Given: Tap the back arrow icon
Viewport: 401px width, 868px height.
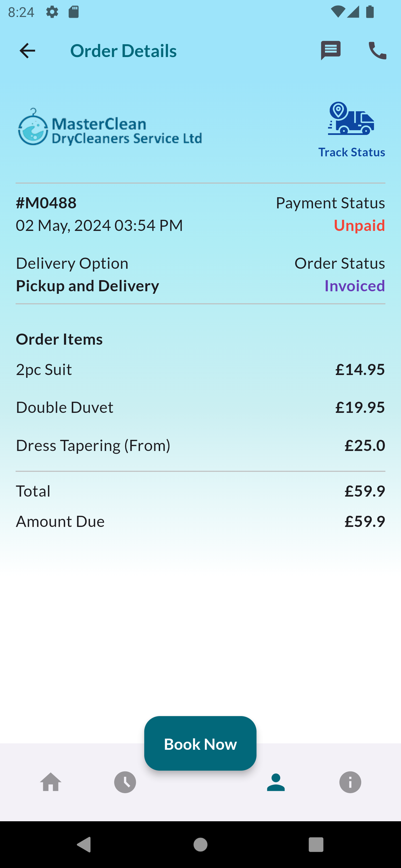Looking at the screenshot, I should point(27,51).
